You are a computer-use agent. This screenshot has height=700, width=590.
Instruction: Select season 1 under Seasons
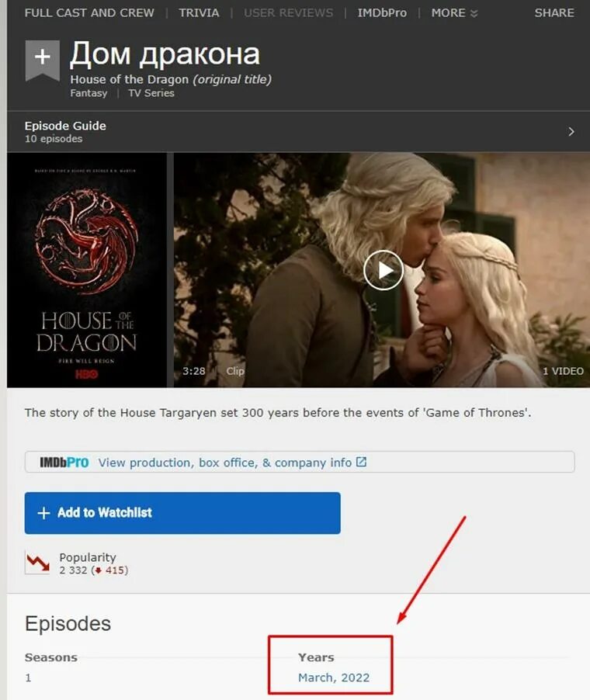coord(28,677)
